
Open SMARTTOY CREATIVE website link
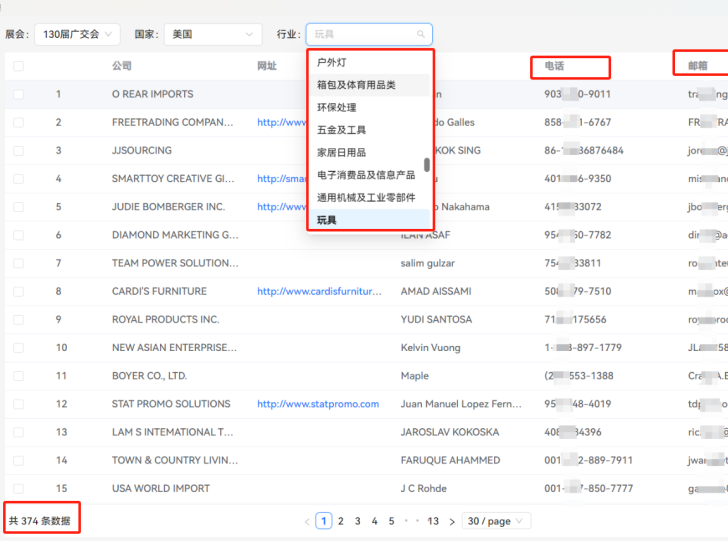tap(282, 179)
